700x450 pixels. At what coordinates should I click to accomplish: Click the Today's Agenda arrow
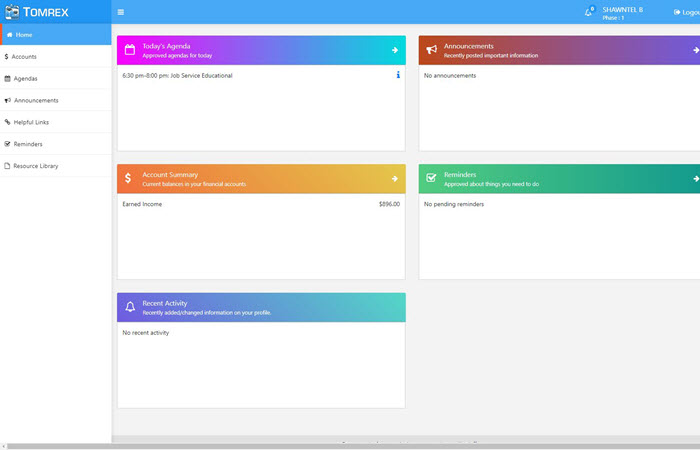click(x=395, y=50)
